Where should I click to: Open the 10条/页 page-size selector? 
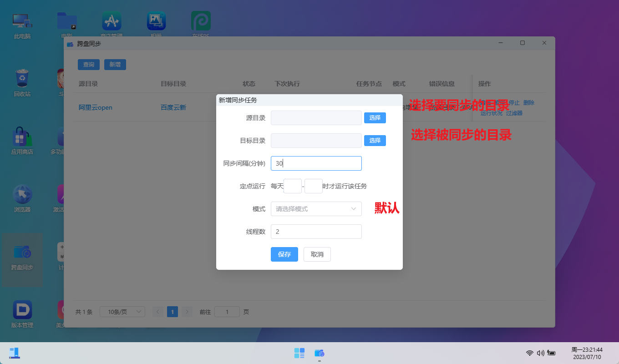point(122,312)
